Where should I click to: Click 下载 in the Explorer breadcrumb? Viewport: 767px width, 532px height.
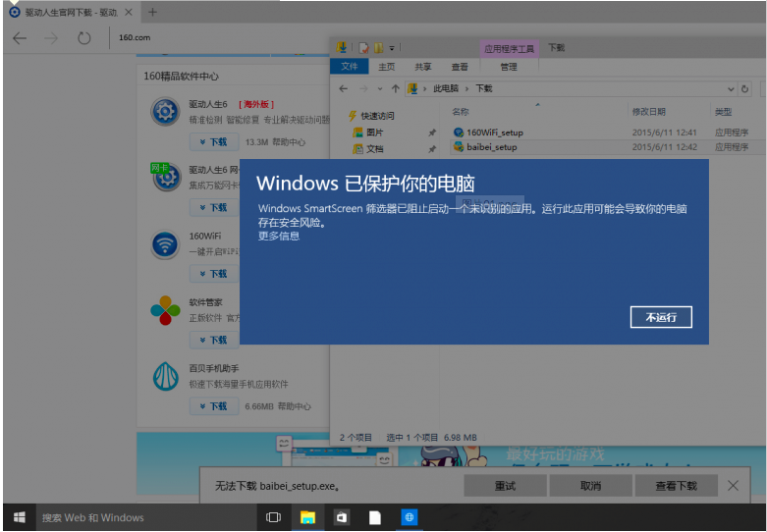pyautogui.click(x=484, y=88)
